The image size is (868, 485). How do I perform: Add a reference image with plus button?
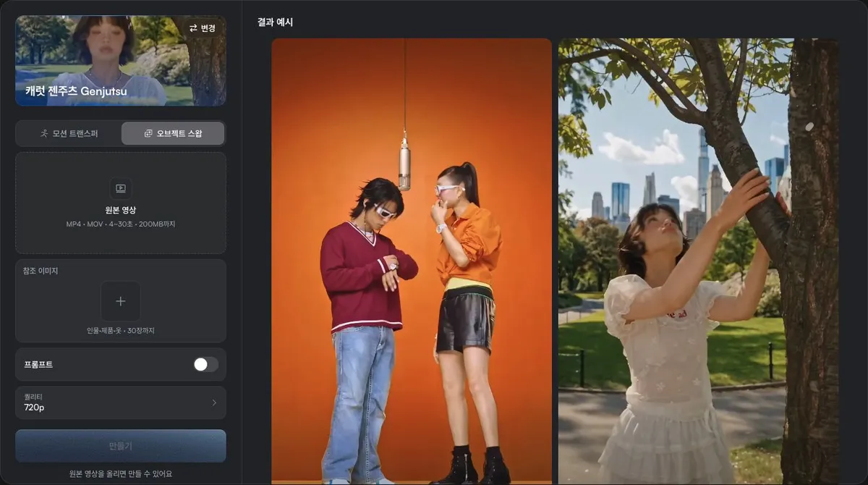[x=121, y=301]
